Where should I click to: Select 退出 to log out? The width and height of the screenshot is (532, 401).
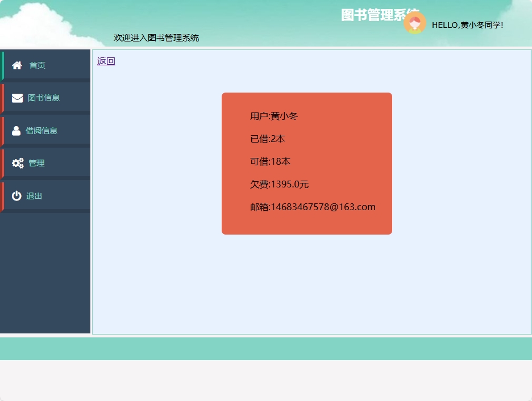point(35,195)
